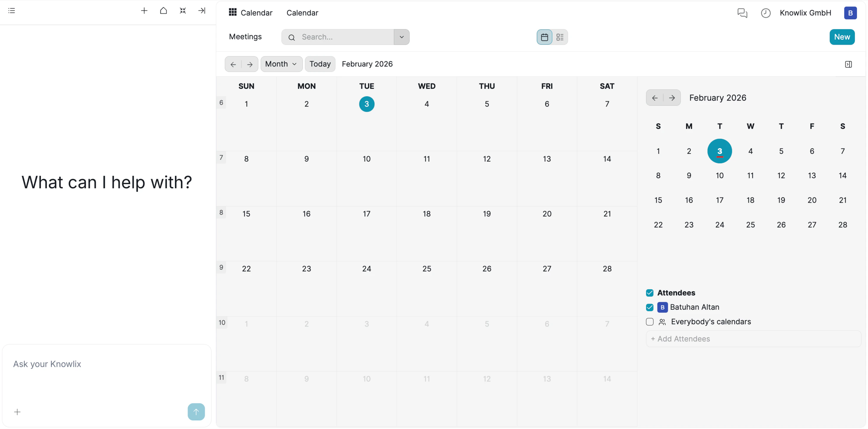Uncheck the Attendees checkbox
The width and height of the screenshot is (868, 429).
(650, 293)
